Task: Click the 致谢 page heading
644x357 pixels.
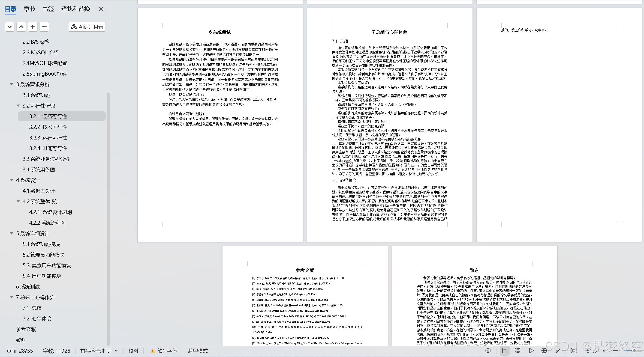Action: tap(474, 270)
